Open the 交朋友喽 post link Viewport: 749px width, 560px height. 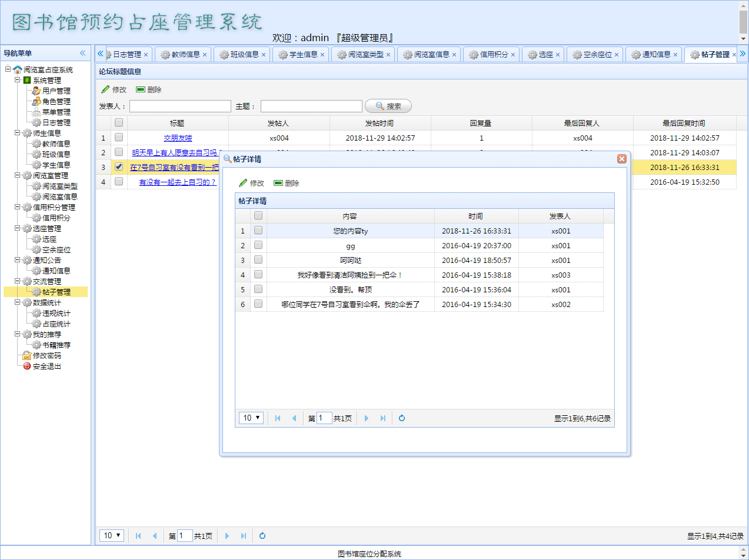click(x=178, y=138)
